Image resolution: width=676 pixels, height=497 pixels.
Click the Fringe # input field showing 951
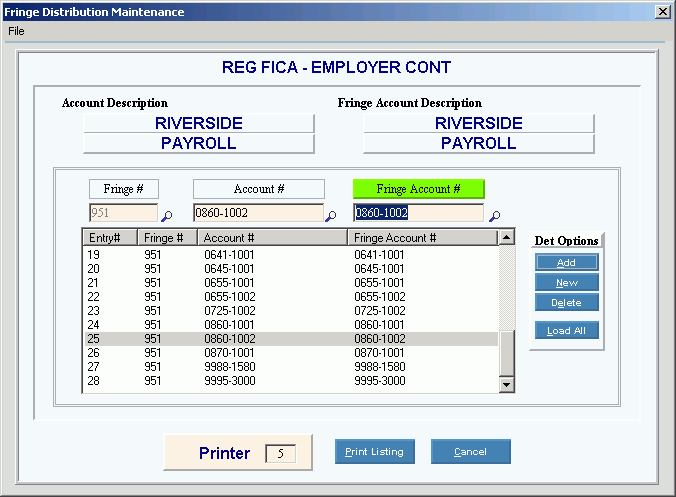click(x=124, y=213)
